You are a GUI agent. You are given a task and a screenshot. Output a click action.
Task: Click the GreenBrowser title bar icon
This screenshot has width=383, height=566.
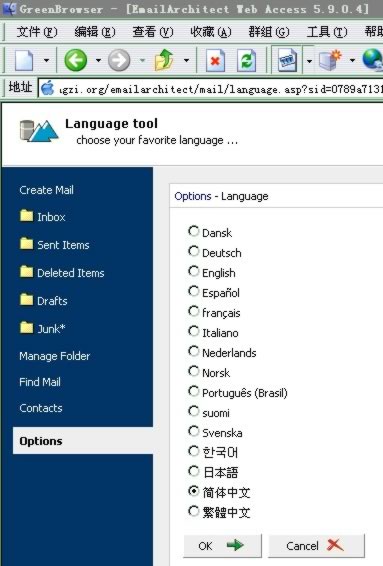pyautogui.click(x=9, y=8)
